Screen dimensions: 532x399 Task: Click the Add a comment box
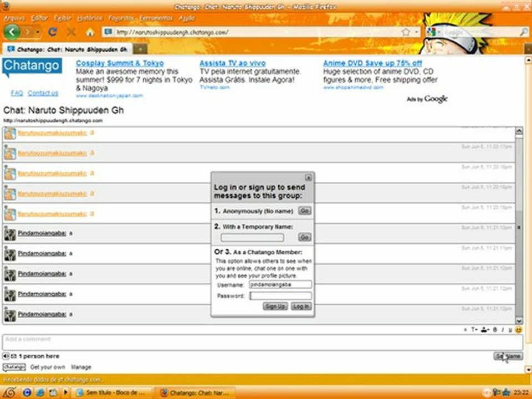262,342
